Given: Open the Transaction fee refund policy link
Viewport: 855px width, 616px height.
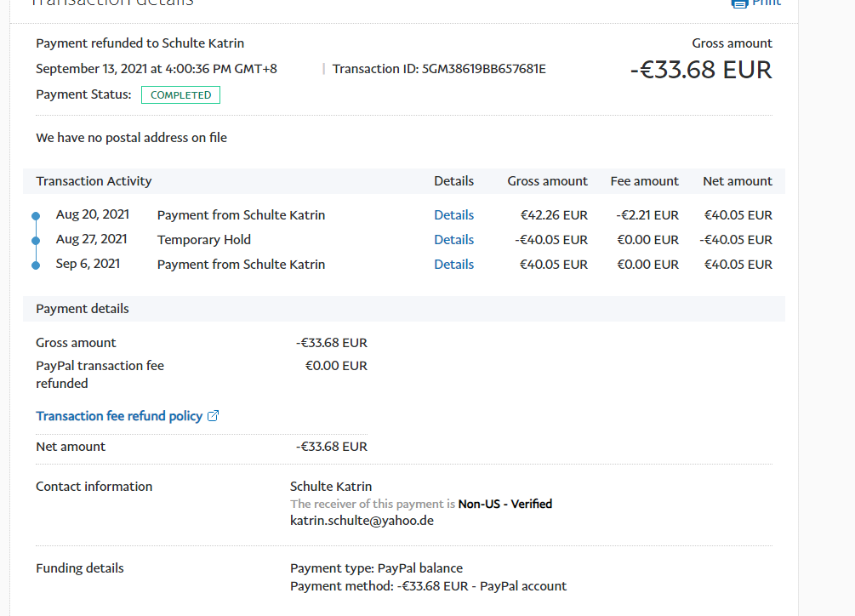Looking at the screenshot, I should (x=119, y=416).
